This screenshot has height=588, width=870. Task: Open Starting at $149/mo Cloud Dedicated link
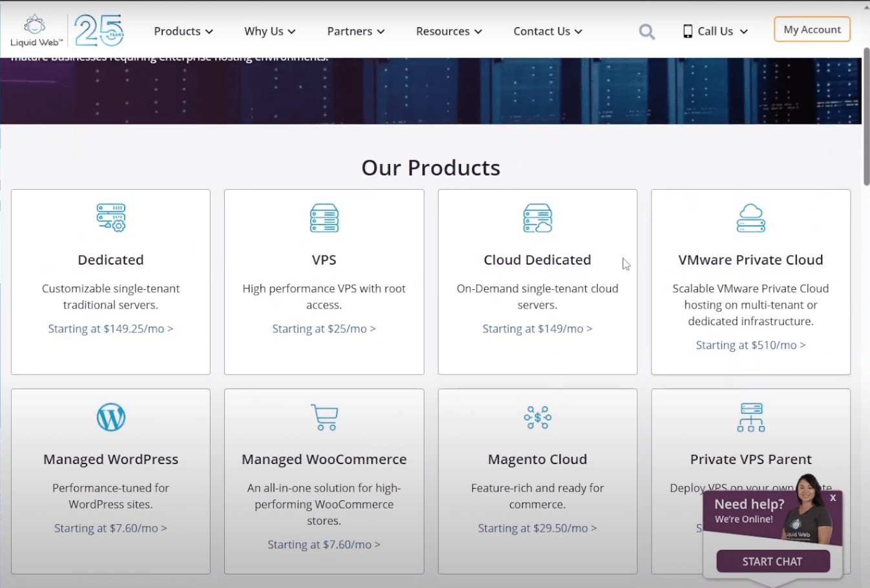coord(537,329)
